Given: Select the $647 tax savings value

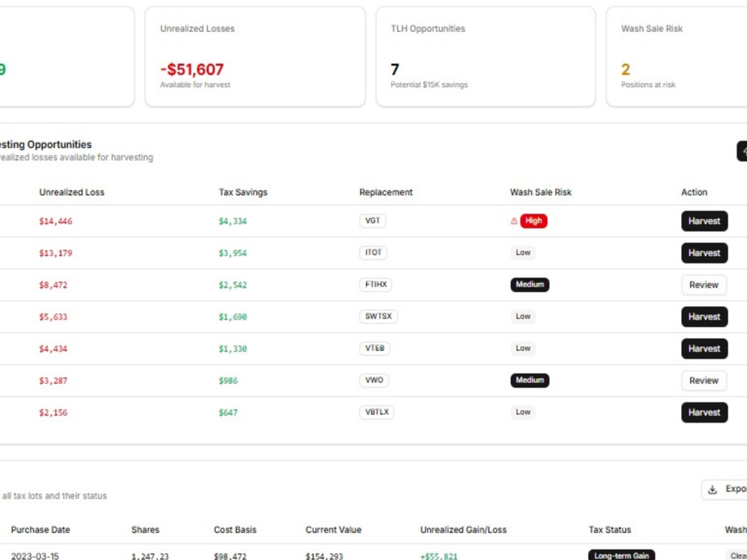Looking at the screenshot, I should click(x=228, y=413).
